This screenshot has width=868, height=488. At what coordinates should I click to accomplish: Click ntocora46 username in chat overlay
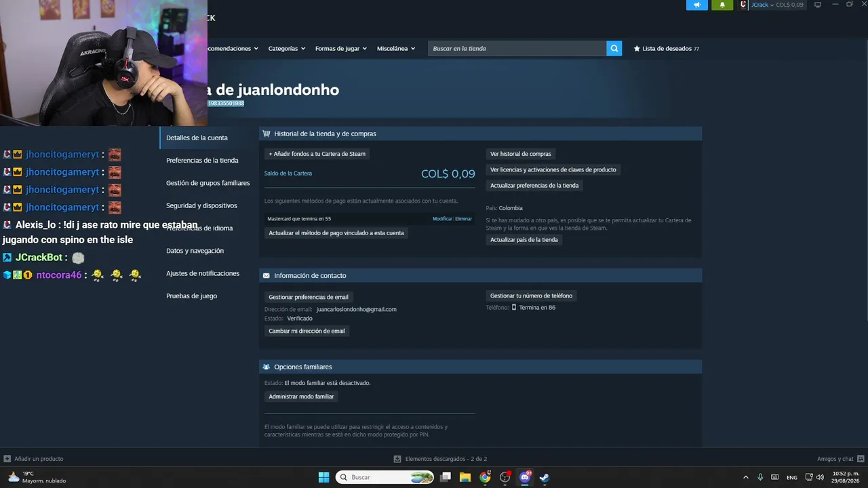tap(59, 275)
